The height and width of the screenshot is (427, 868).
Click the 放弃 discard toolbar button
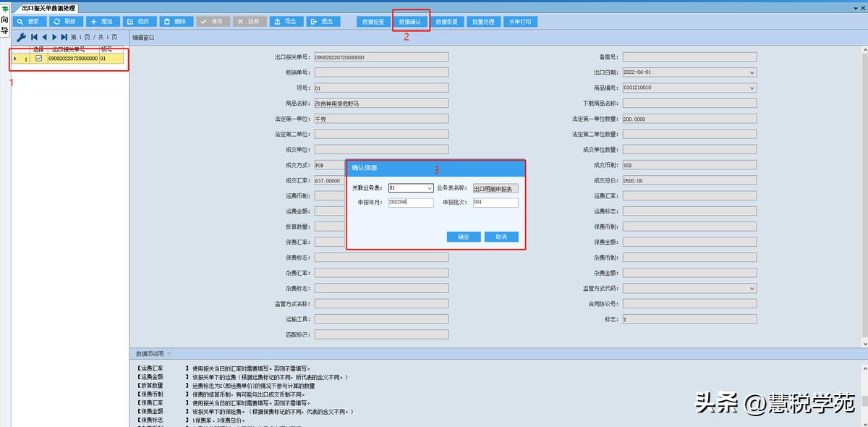tap(250, 22)
